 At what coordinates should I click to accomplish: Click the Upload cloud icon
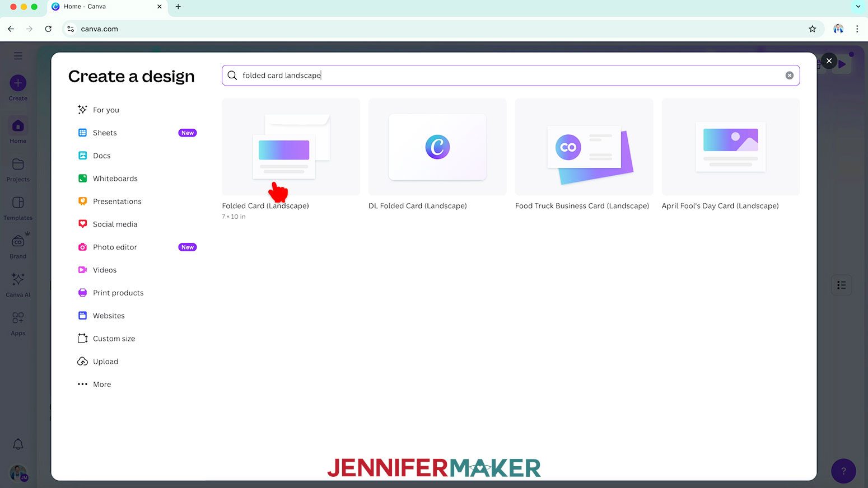(x=82, y=362)
